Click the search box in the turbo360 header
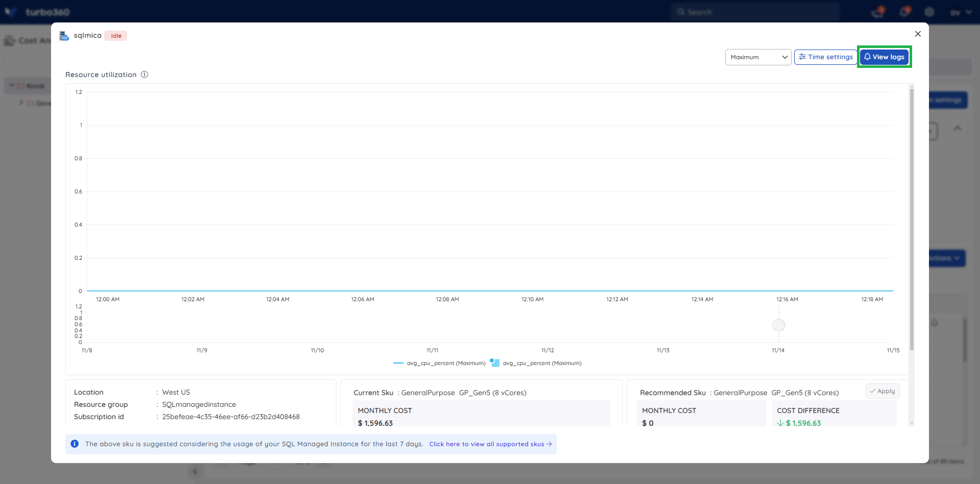The height and width of the screenshot is (484, 980). [x=755, y=12]
